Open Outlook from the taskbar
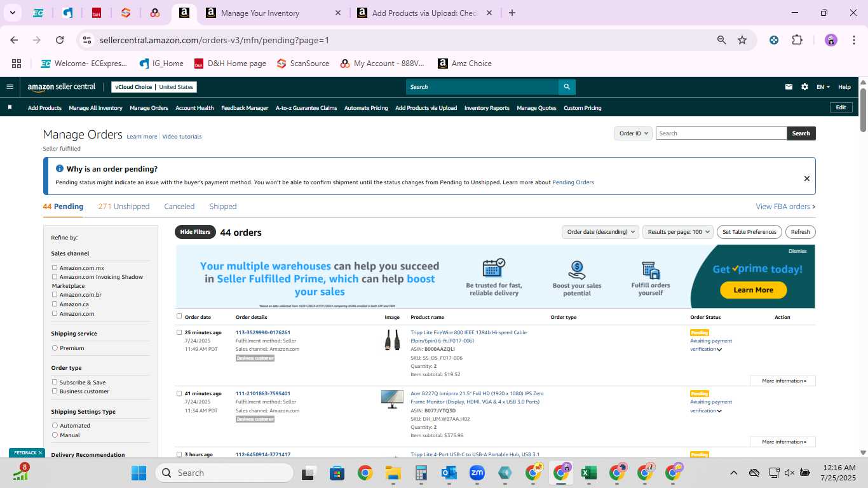 click(x=449, y=473)
